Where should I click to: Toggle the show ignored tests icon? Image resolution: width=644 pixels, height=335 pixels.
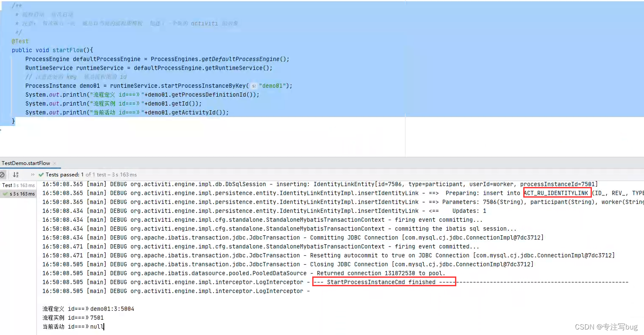tap(3, 175)
